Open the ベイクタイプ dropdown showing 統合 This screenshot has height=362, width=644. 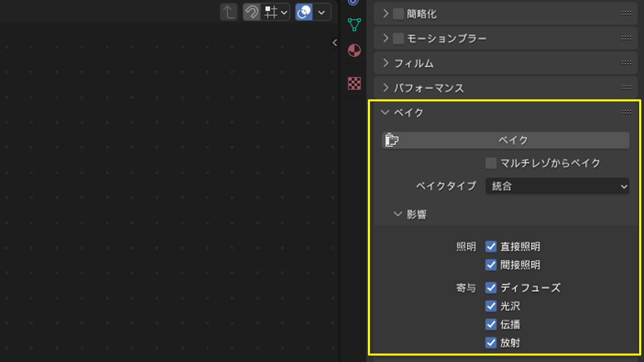tap(557, 186)
